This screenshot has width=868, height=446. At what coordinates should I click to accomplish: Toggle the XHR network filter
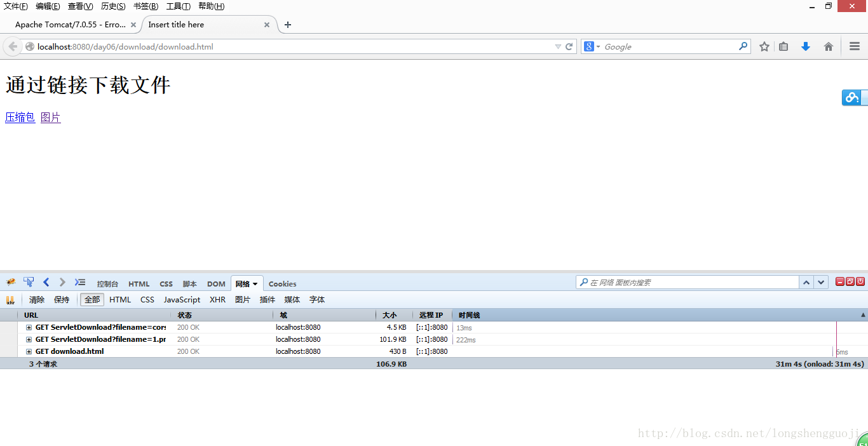pos(217,300)
